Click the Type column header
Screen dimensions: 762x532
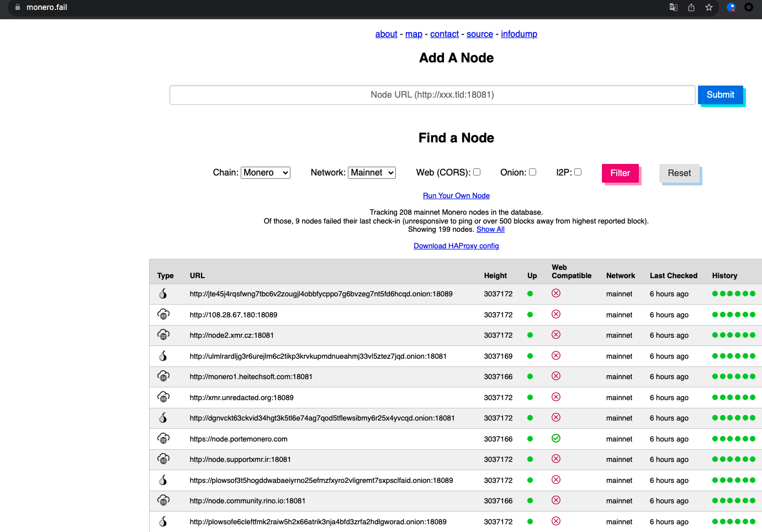[x=166, y=275]
